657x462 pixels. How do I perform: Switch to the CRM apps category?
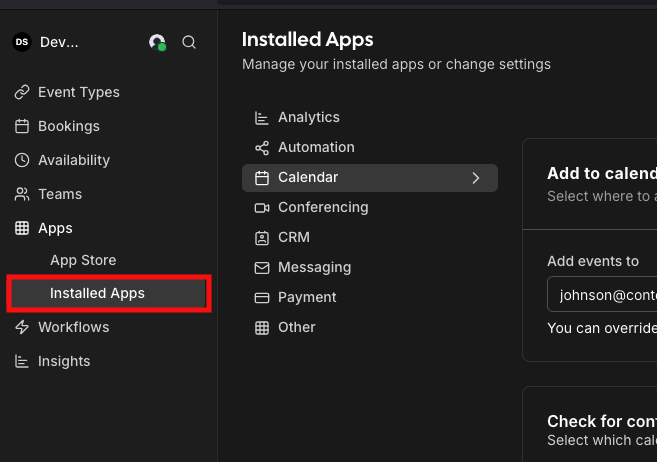coord(294,237)
